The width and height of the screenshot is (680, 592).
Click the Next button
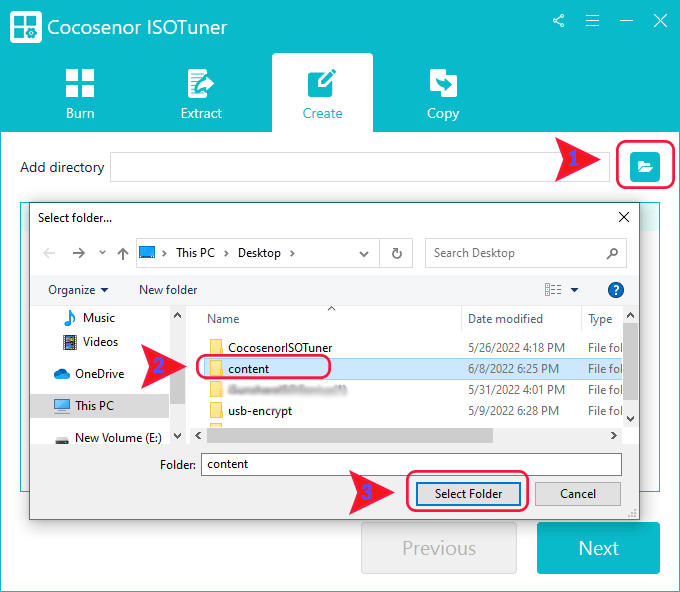[598, 548]
